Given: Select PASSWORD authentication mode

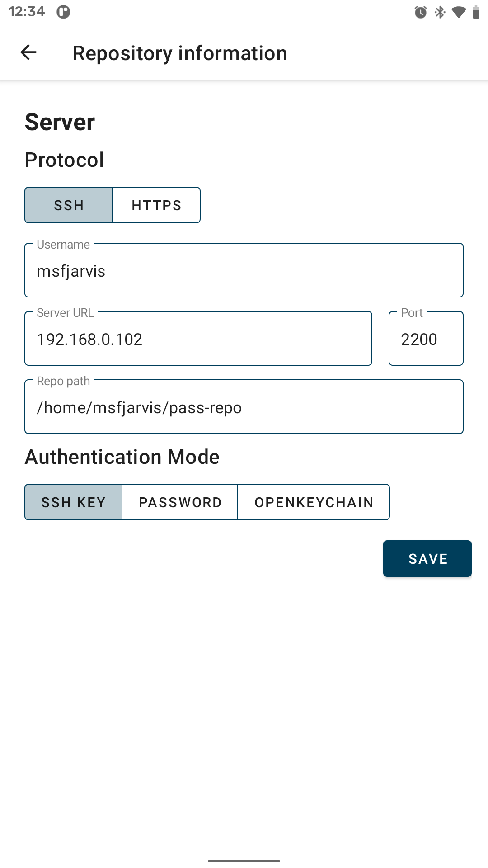Looking at the screenshot, I should (180, 502).
